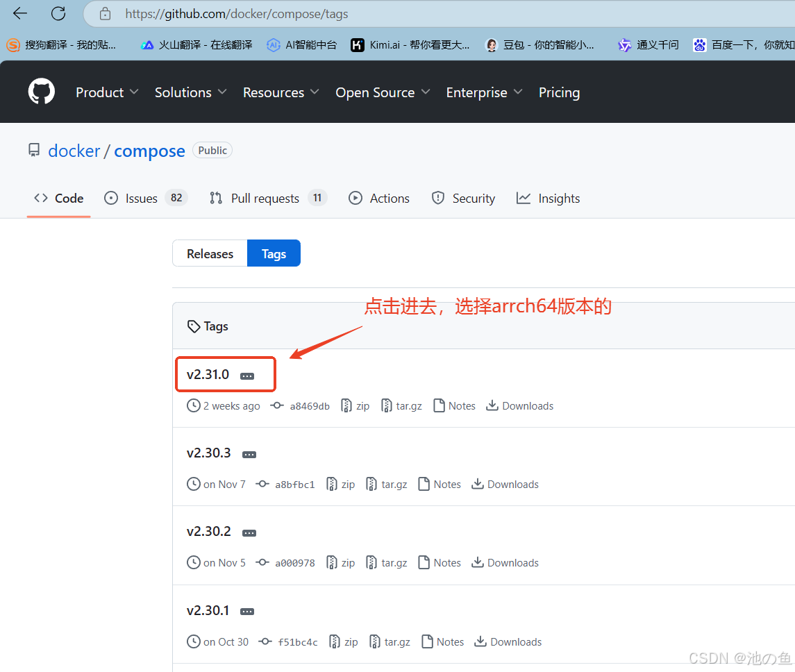Screen dimensions: 795x672
Task: Open Notes for v2.30.3
Action: point(440,485)
